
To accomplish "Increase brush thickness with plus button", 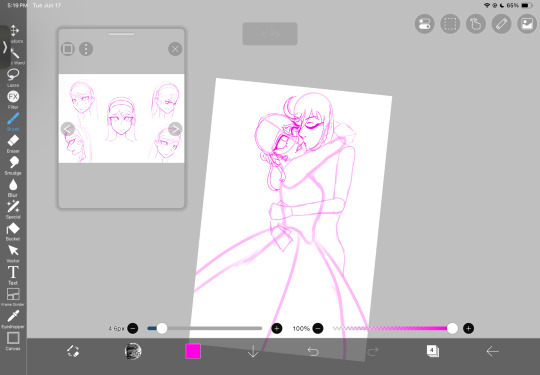I will click(x=277, y=328).
